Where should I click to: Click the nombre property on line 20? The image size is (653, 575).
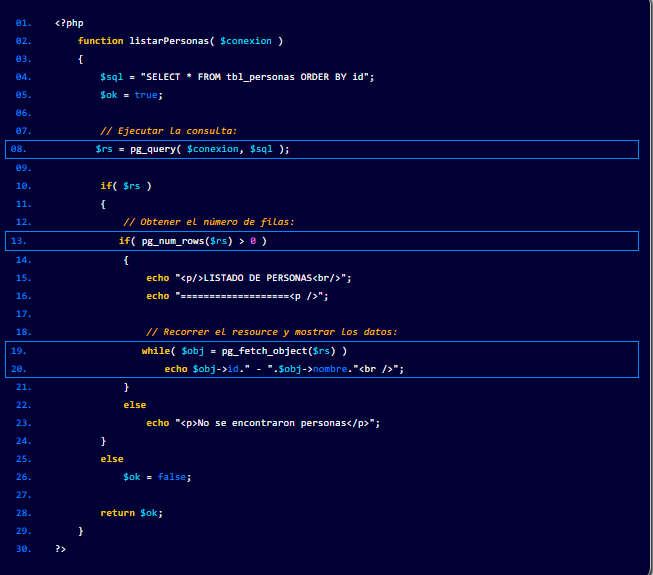331,369
